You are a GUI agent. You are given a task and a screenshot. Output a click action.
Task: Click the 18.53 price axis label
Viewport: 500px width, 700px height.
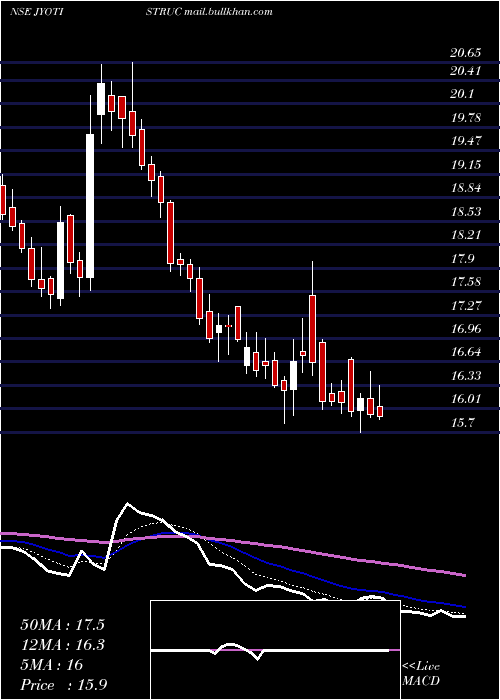[466, 212]
